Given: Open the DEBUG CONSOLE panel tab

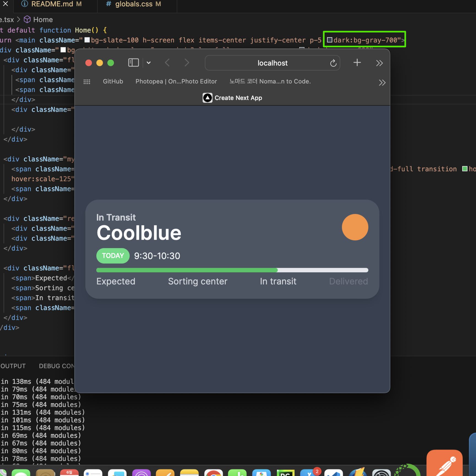Looking at the screenshot, I should [57, 366].
